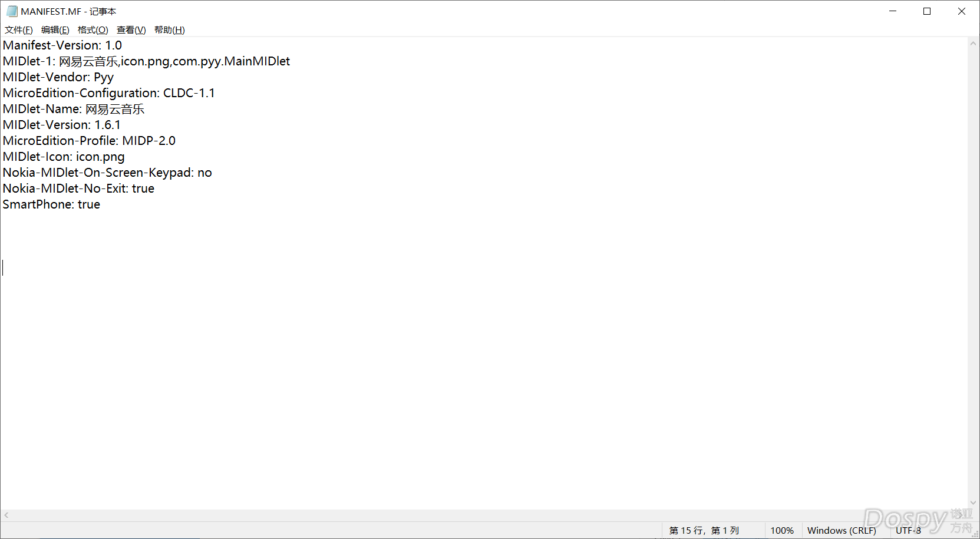Maximize the Notepad window
Image resolution: width=980 pixels, height=539 pixels.
(927, 11)
